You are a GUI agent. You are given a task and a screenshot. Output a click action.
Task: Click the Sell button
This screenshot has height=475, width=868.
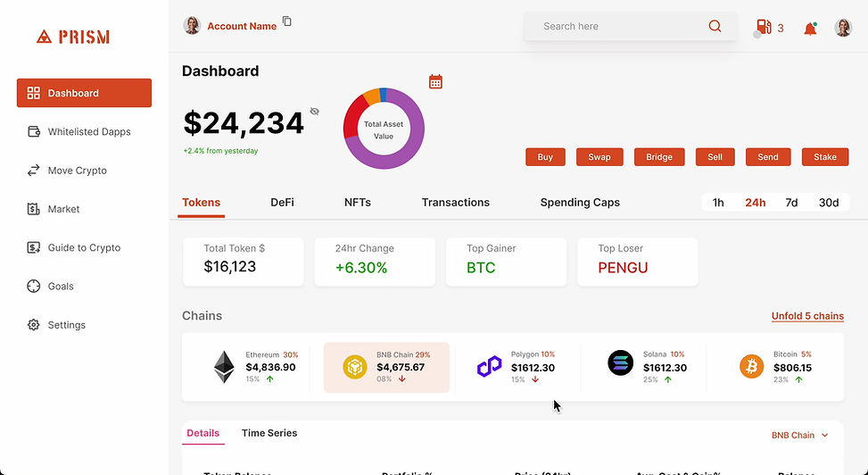(x=715, y=157)
